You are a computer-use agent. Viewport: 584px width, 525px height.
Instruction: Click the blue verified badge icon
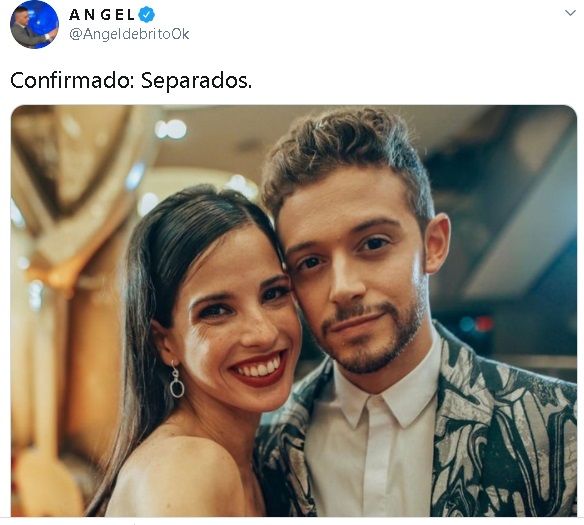(147, 15)
